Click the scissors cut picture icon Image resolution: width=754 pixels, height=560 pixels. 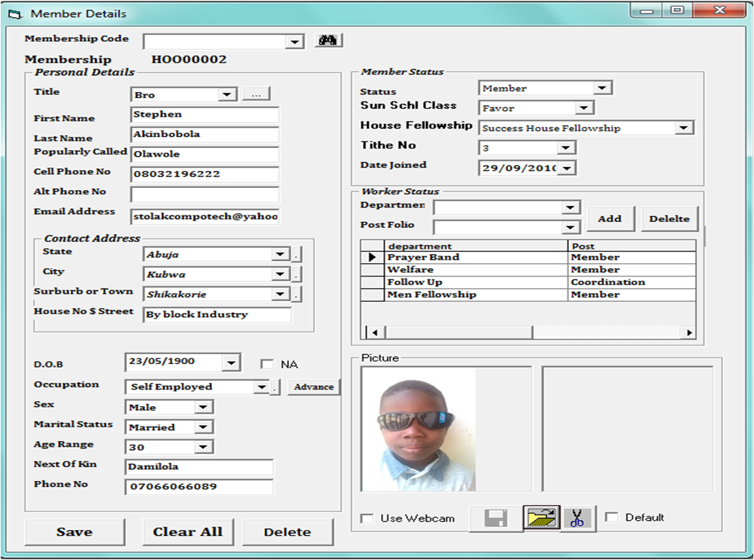point(577,518)
